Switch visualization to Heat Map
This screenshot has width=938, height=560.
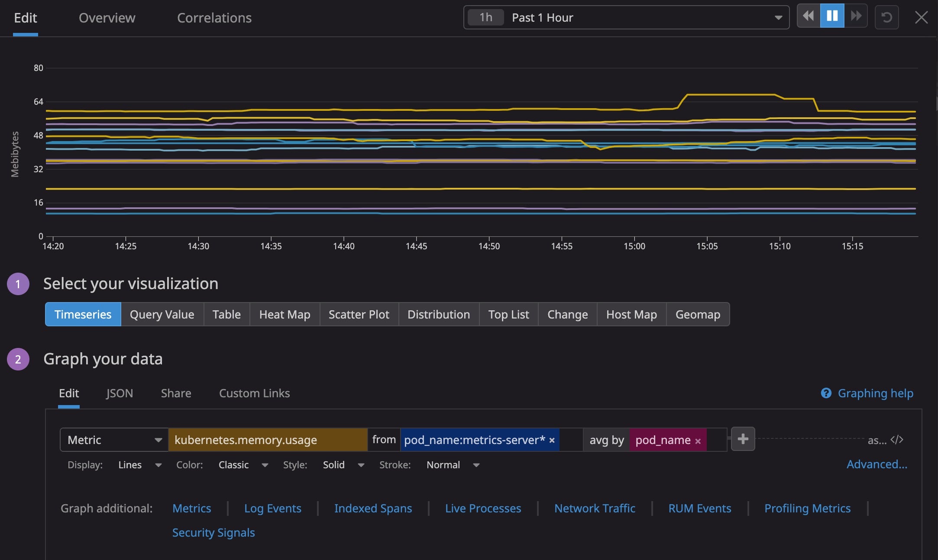pyautogui.click(x=284, y=314)
